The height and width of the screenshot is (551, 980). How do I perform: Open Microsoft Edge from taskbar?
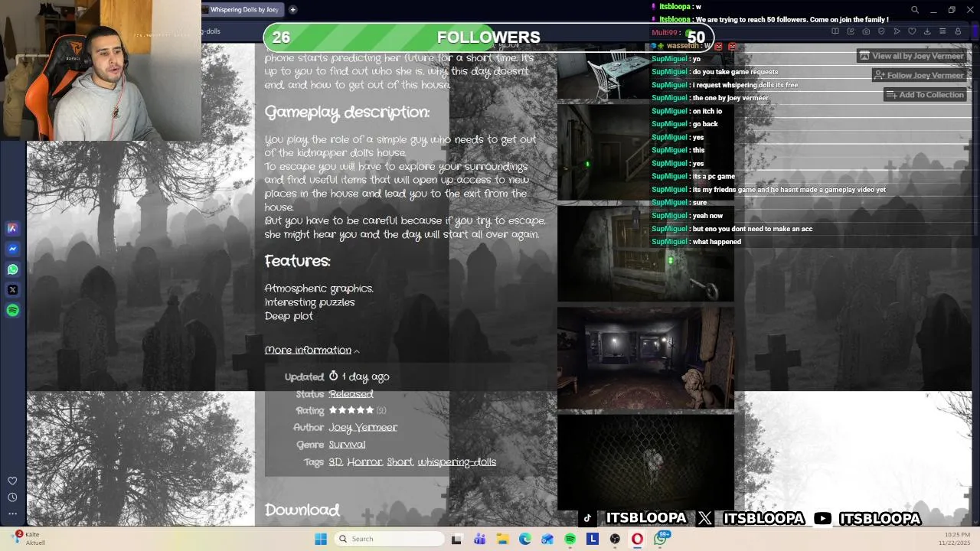(525, 539)
